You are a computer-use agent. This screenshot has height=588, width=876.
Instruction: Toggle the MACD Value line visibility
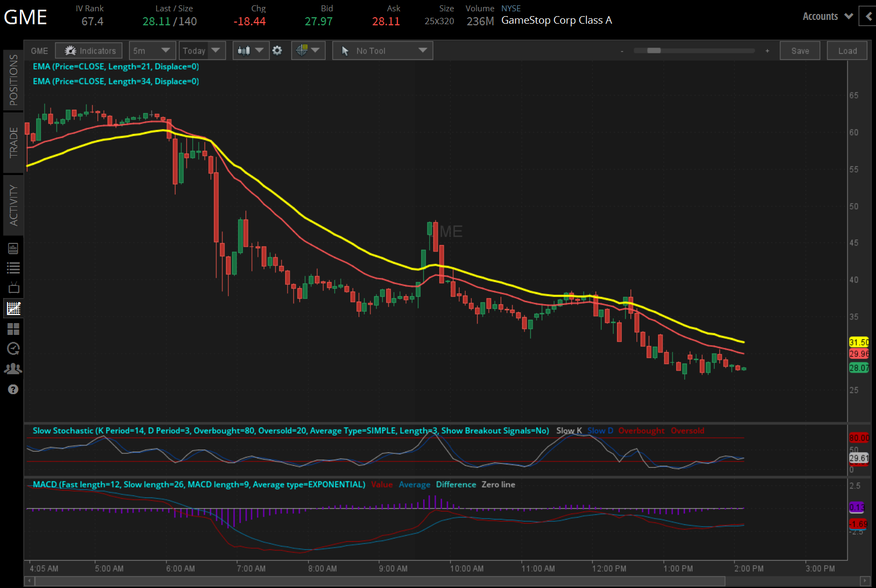coord(382,484)
